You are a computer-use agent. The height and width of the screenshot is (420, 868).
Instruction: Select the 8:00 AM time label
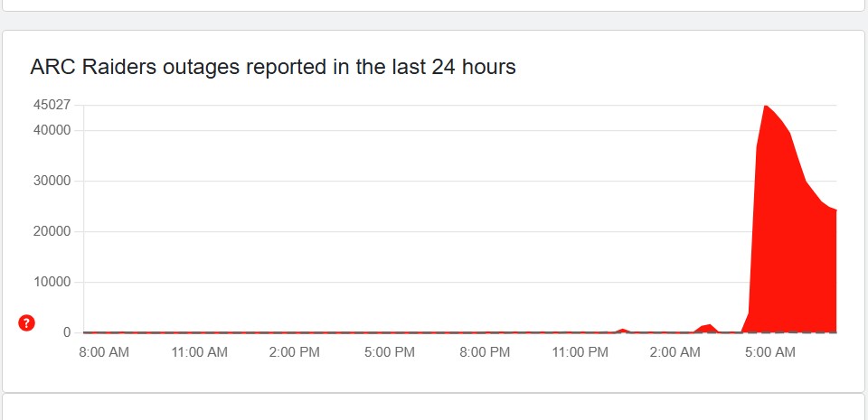tap(104, 352)
